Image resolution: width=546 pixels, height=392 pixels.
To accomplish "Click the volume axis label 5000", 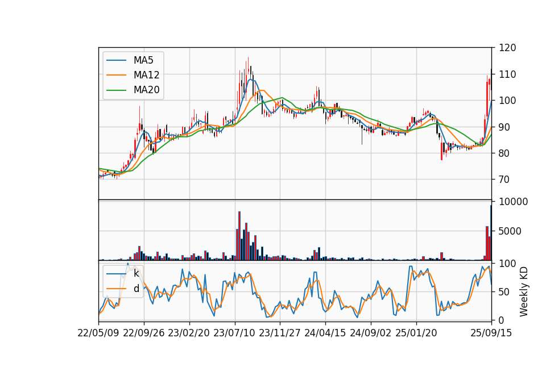I will point(510,231).
